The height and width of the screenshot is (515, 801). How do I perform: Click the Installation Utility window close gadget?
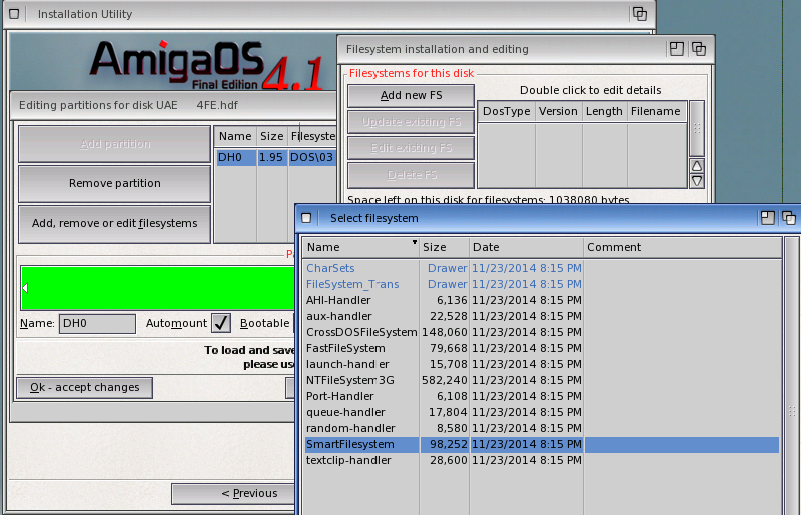click(14, 14)
